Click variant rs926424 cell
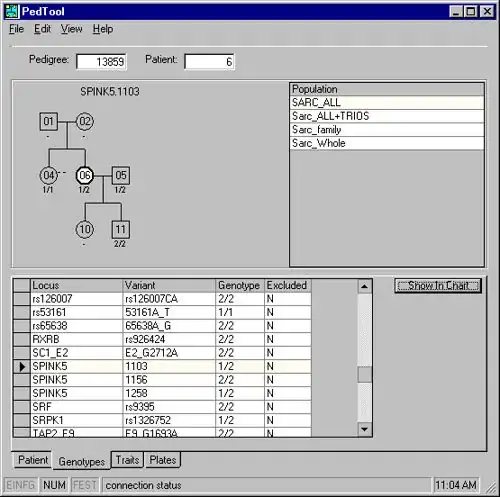The height and width of the screenshot is (497, 500). click(169, 339)
